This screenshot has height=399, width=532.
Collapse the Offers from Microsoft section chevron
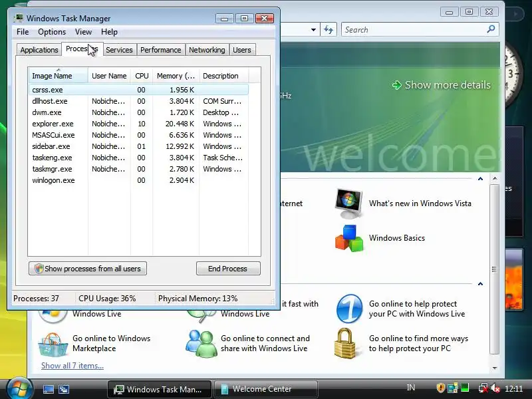480,284
